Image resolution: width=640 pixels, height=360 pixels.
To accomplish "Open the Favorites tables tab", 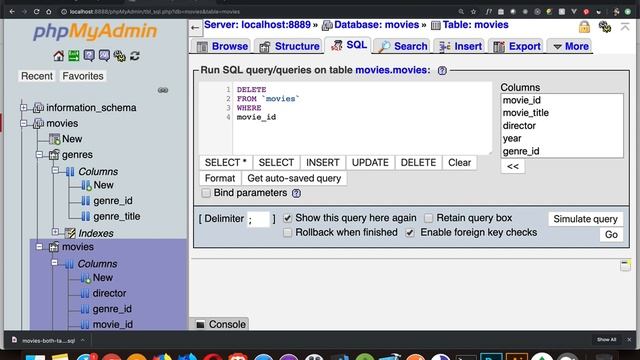I will [83, 76].
